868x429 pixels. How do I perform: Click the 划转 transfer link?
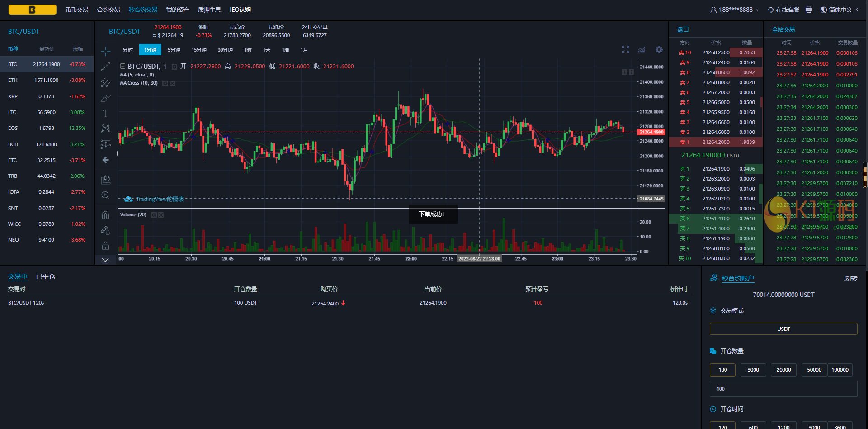coord(850,278)
